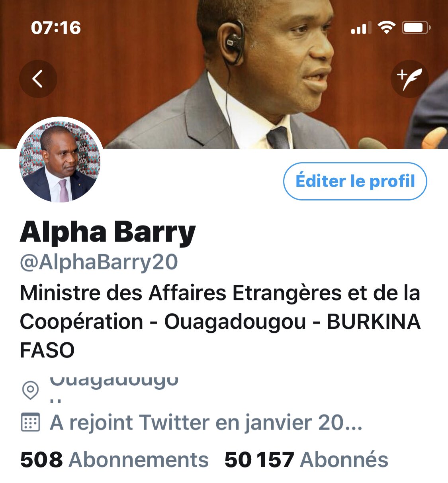This screenshot has height=483, width=448.
Task: Tap the Abonnés label
Action: coord(344,459)
